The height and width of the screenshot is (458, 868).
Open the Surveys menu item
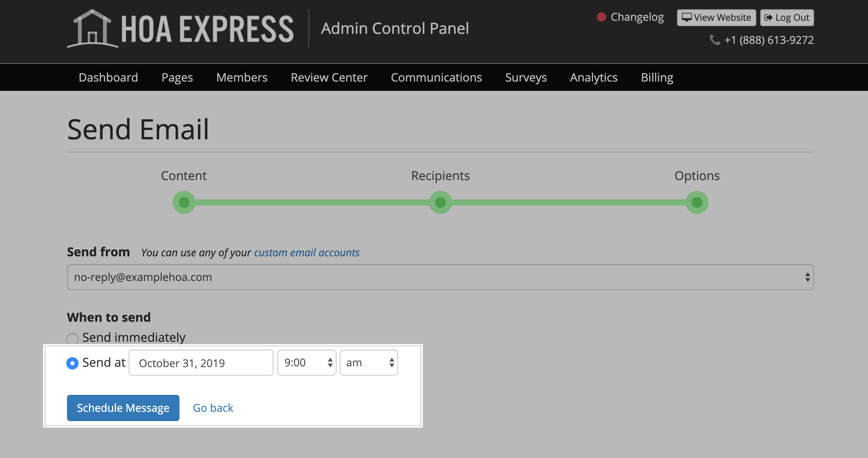[526, 77]
